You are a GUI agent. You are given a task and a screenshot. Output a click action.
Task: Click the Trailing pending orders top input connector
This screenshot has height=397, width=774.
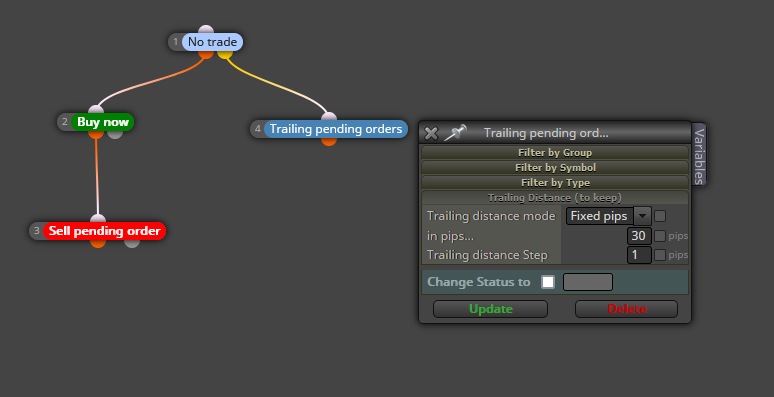[329, 117]
